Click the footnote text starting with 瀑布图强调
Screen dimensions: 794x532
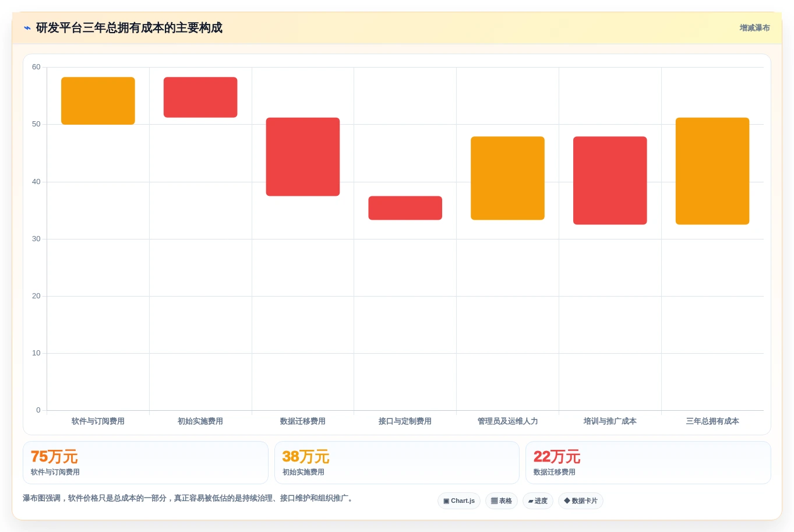click(189, 498)
